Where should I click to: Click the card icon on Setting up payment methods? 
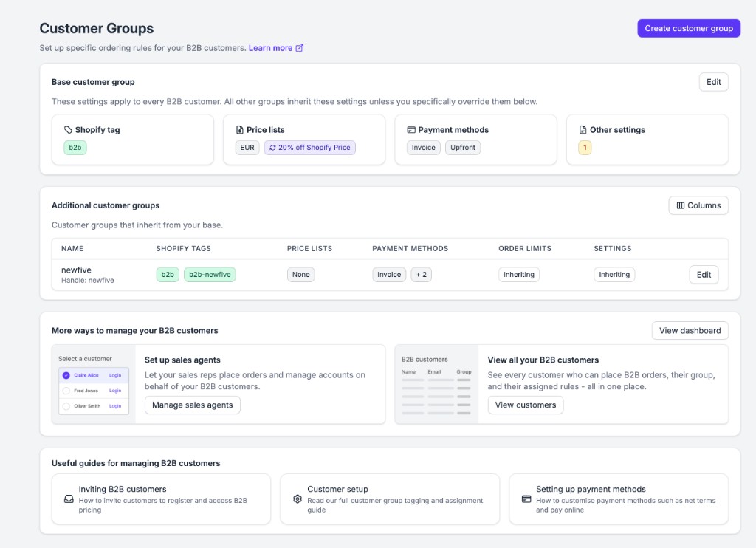[526, 499]
